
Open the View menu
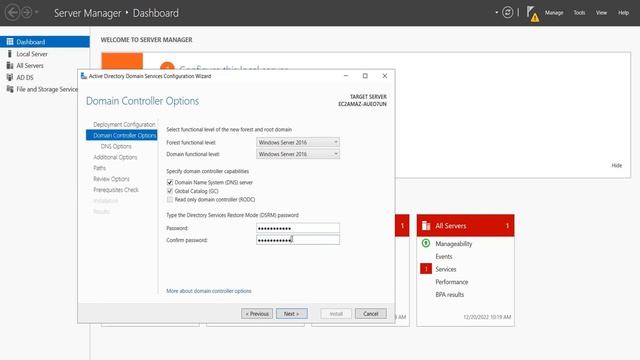601,13
